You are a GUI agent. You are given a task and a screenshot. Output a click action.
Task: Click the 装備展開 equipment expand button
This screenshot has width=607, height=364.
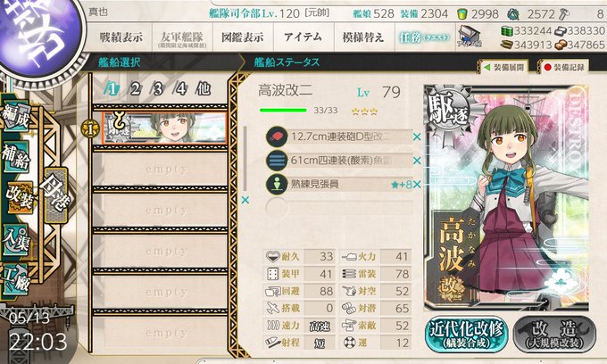(x=504, y=67)
